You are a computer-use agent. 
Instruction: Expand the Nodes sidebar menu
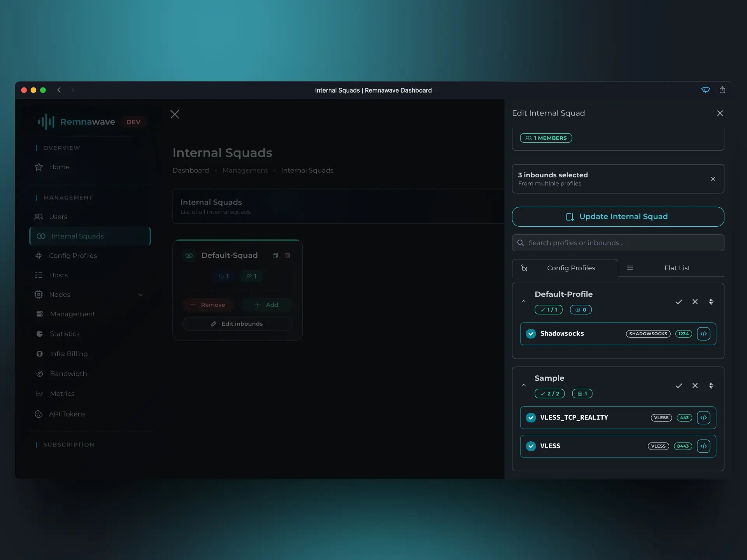click(x=140, y=295)
